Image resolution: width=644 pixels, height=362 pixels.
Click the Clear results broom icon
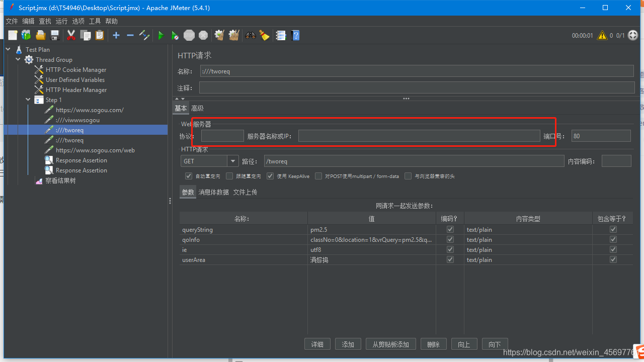[219, 35]
